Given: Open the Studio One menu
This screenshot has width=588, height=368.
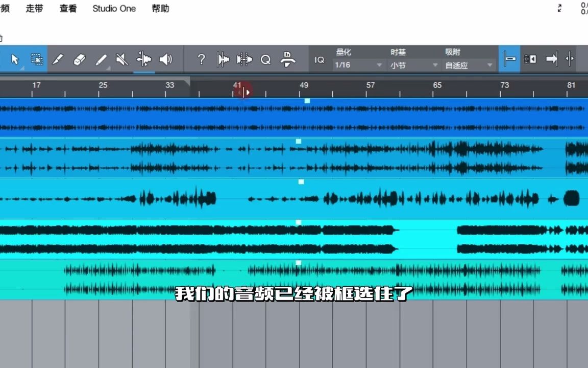Looking at the screenshot, I should tap(114, 8).
